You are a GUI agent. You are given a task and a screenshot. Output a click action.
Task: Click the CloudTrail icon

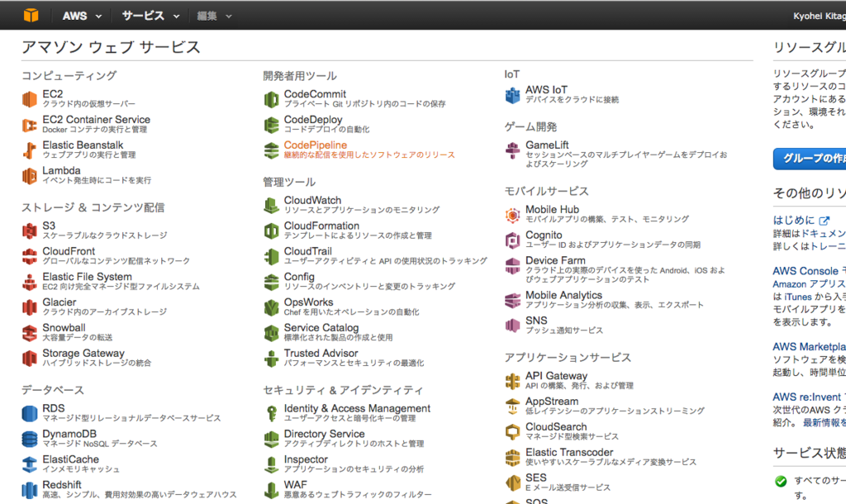coord(271,256)
